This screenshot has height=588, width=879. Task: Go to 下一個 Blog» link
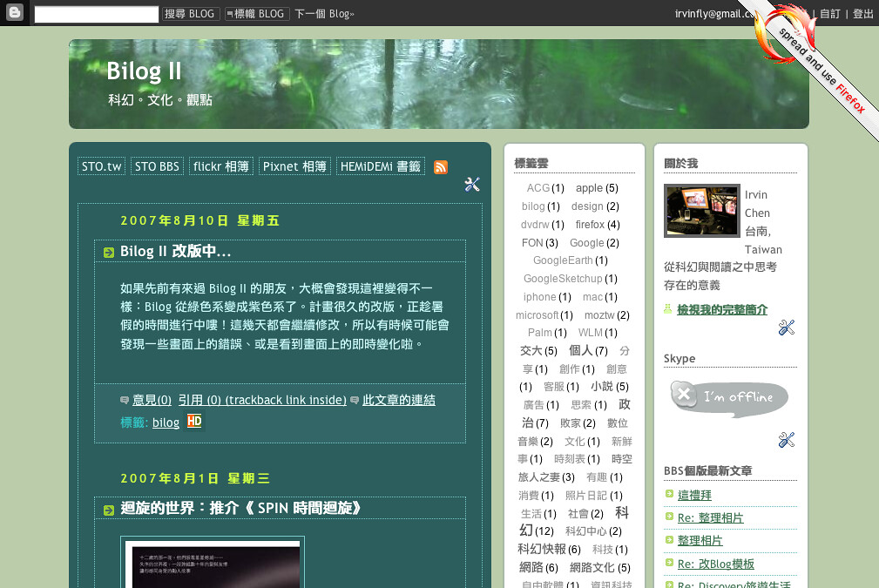(324, 14)
